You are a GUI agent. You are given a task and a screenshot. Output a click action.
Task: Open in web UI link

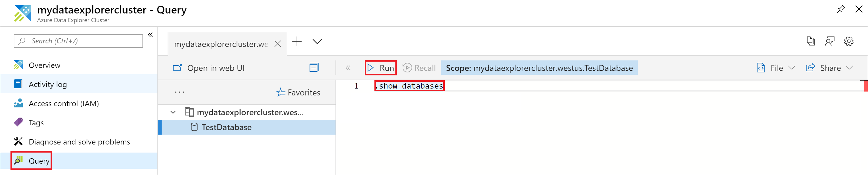click(x=209, y=68)
